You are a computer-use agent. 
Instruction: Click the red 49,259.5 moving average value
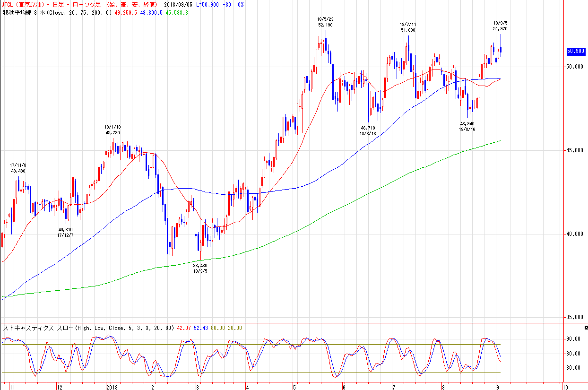point(125,12)
